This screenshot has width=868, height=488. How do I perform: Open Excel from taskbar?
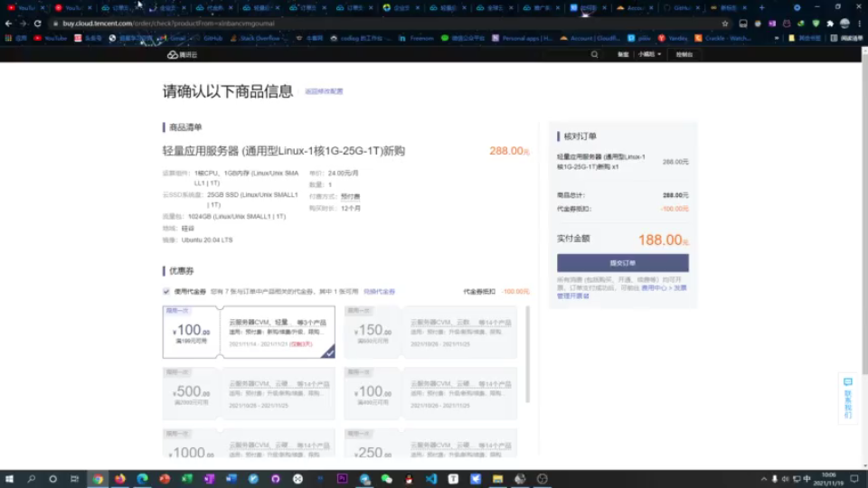click(x=187, y=479)
